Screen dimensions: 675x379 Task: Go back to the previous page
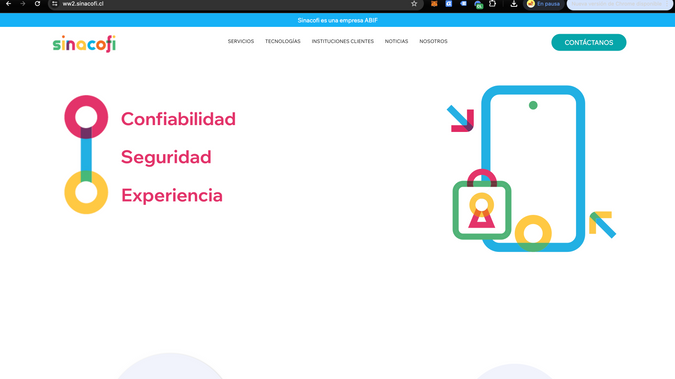pyautogui.click(x=9, y=3)
